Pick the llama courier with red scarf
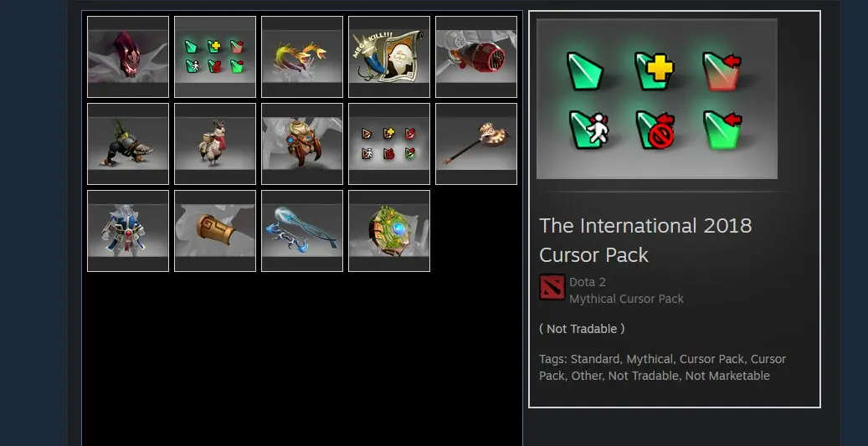868x446 pixels. pyautogui.click(x=215, y=144)
